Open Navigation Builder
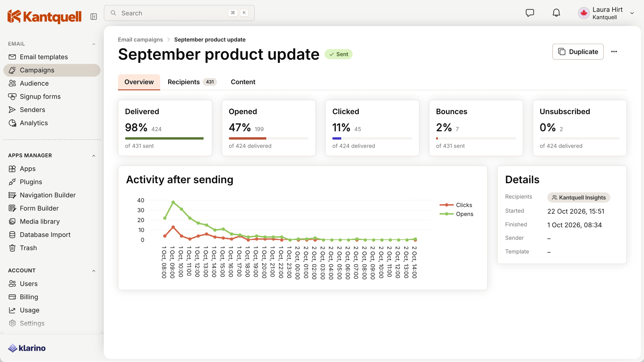The width and height of the screenshot is (644, 362). 52,195
